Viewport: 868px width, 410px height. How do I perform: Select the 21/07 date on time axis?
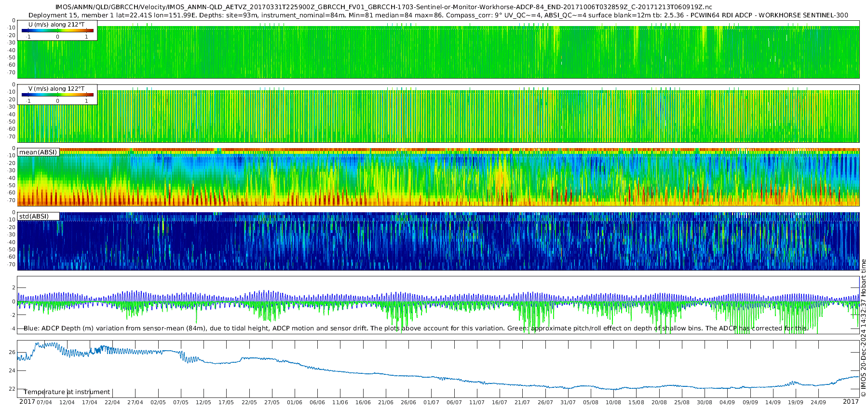click(x=522, y=402)
